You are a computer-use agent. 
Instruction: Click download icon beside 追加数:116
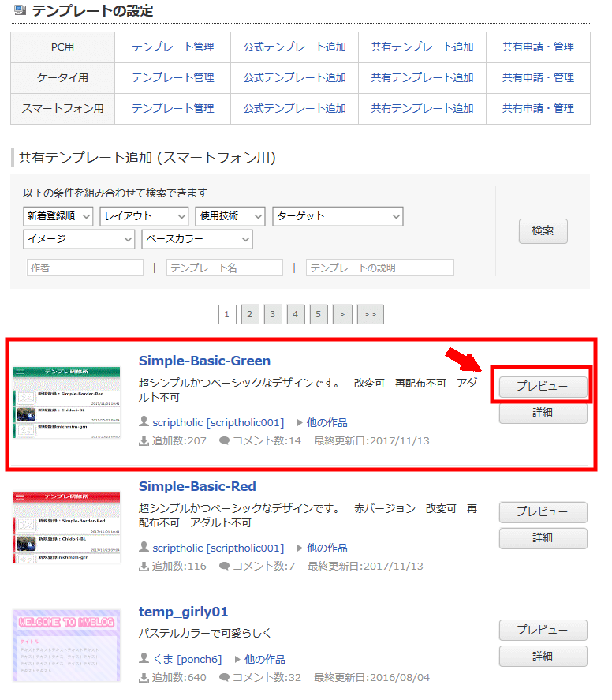pyautogui.click(x=144, y=567)
